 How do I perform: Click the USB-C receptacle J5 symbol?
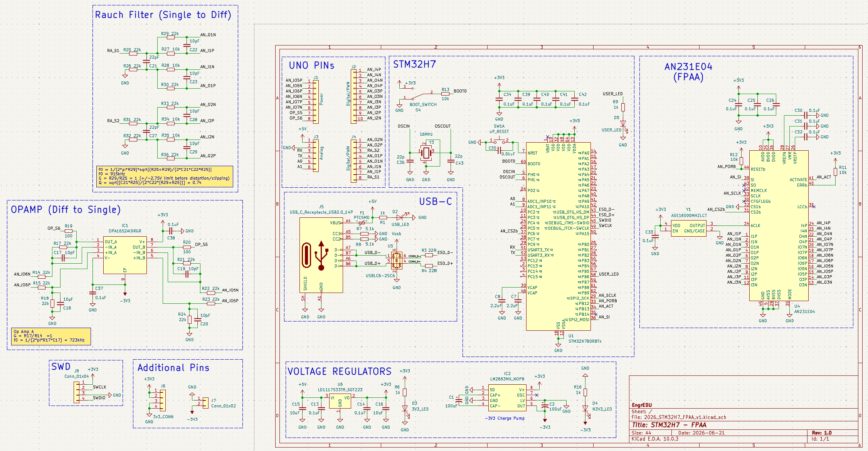[x=321, y=255]
